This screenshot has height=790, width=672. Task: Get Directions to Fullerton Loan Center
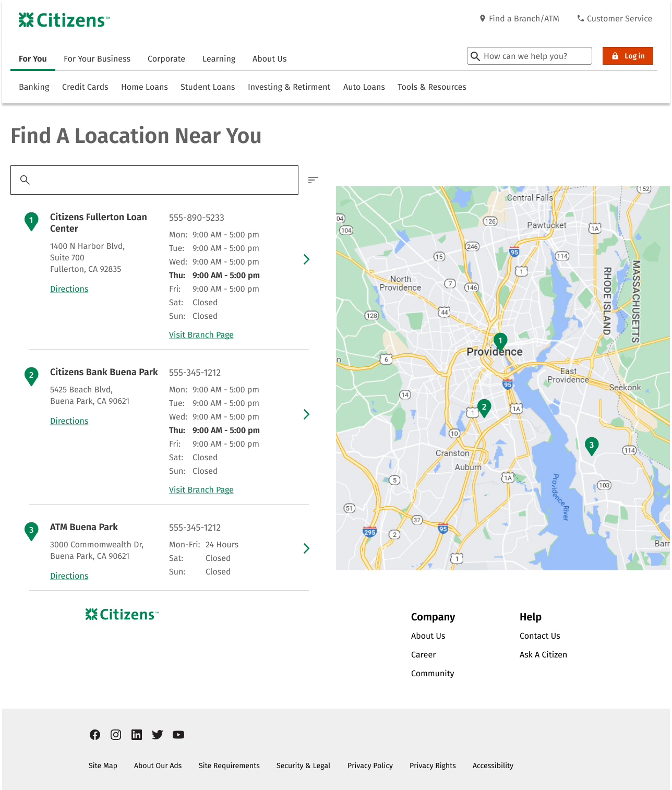[x=69, y=289]
